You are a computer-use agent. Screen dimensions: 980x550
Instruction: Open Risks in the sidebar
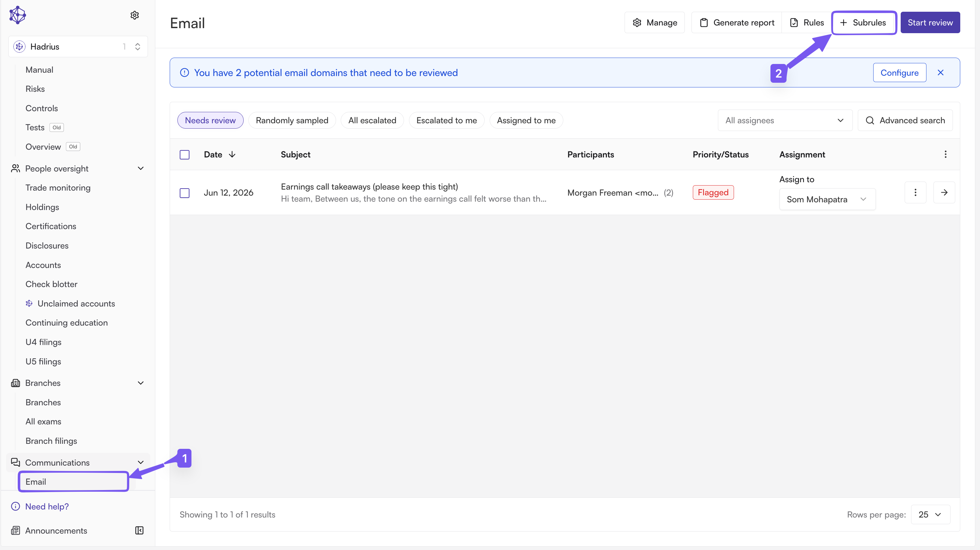(35, 89)
